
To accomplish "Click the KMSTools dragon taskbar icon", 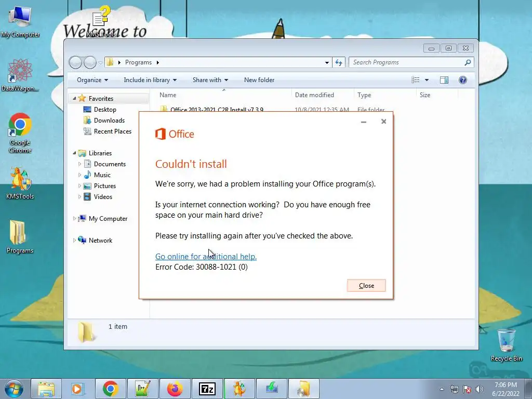I will (x=239, y=389).
